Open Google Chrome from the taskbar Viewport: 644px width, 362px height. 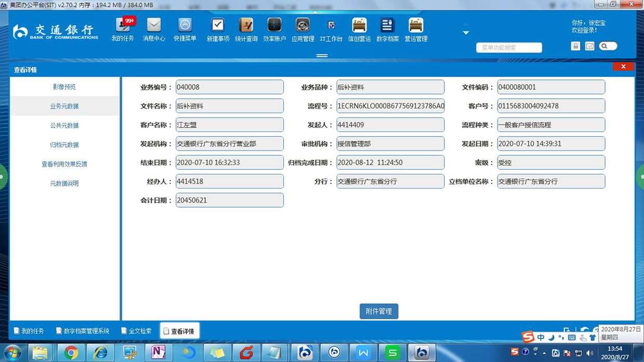(71, 353)
